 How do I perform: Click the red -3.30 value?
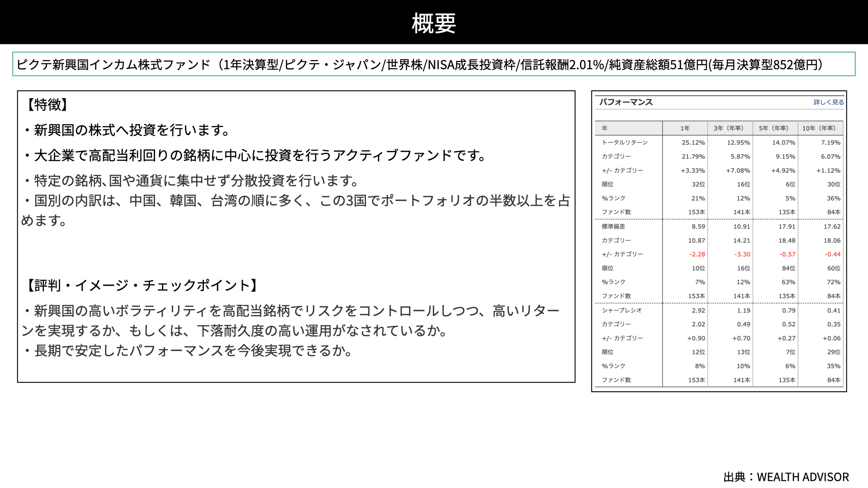[x=742, y=254]
